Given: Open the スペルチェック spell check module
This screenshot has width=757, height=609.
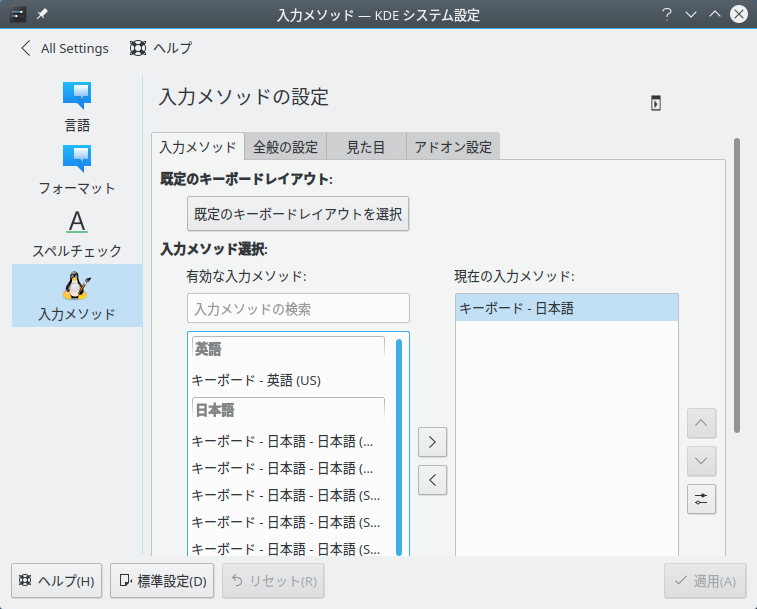Looking at the screenshot, I should 77,234.
